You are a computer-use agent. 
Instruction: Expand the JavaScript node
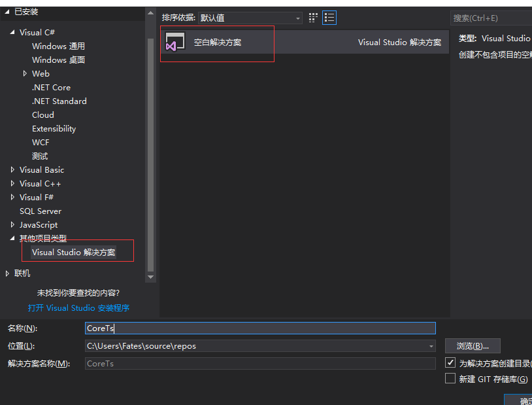pyautogui.click(x=12, y=224)
